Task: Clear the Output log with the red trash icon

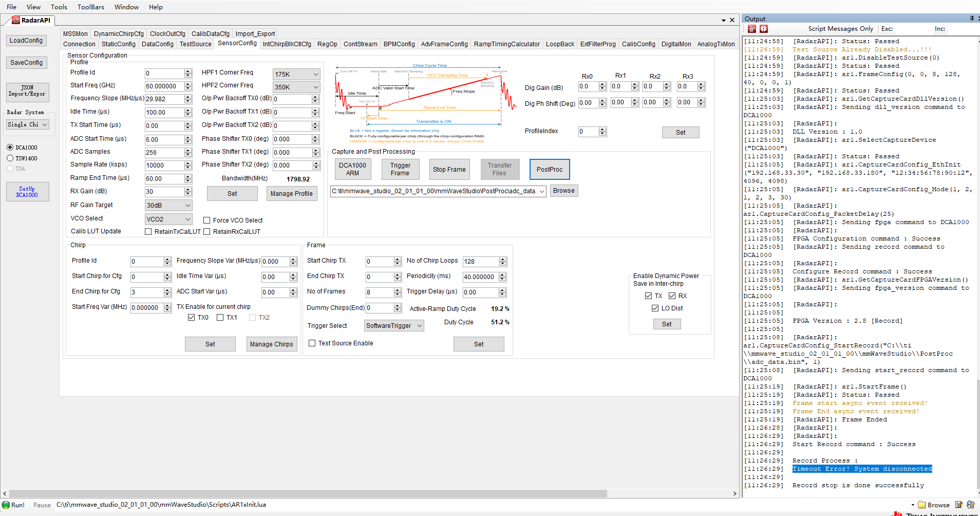Action: [x=752, y=29]
